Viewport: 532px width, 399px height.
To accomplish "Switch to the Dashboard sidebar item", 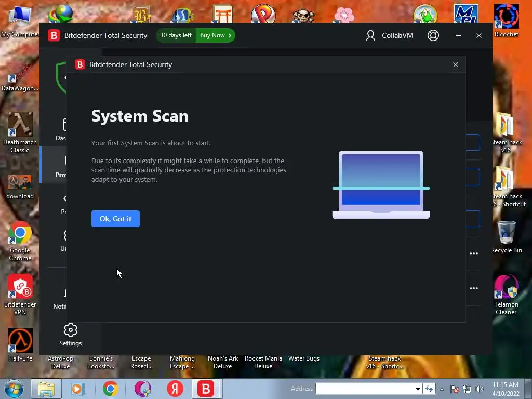I will click(x=61, y=129).
